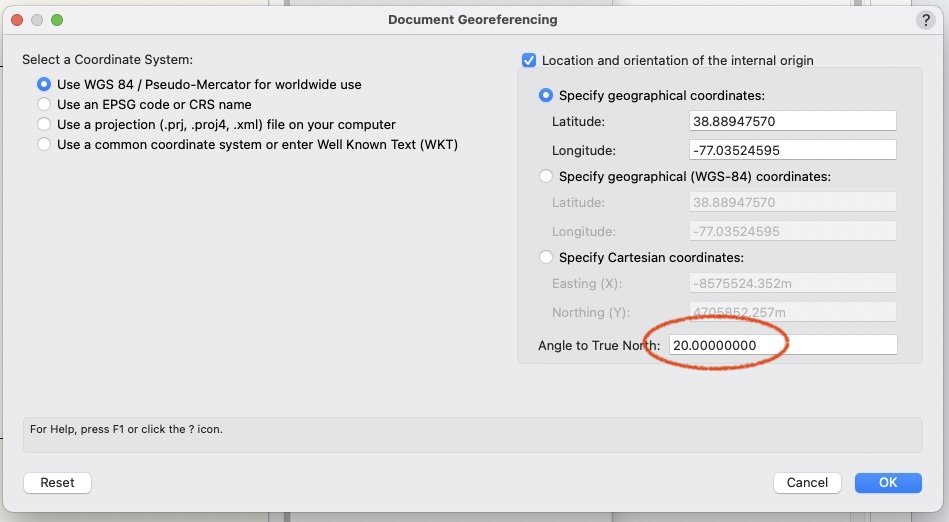Confirm with the OK button
Viewport: 949px width, 522px height.
[888, 482]
